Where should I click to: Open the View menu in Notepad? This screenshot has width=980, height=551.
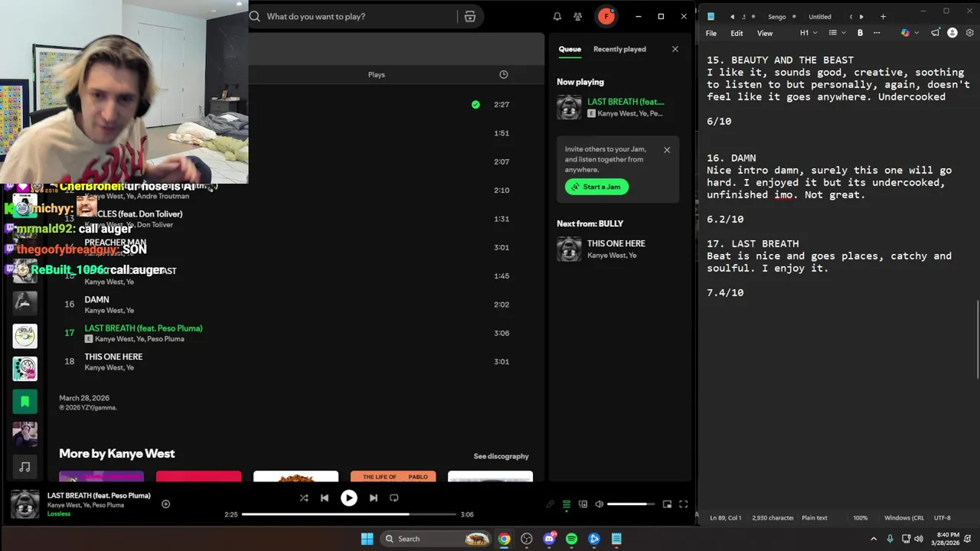click(x=765, y=33)
